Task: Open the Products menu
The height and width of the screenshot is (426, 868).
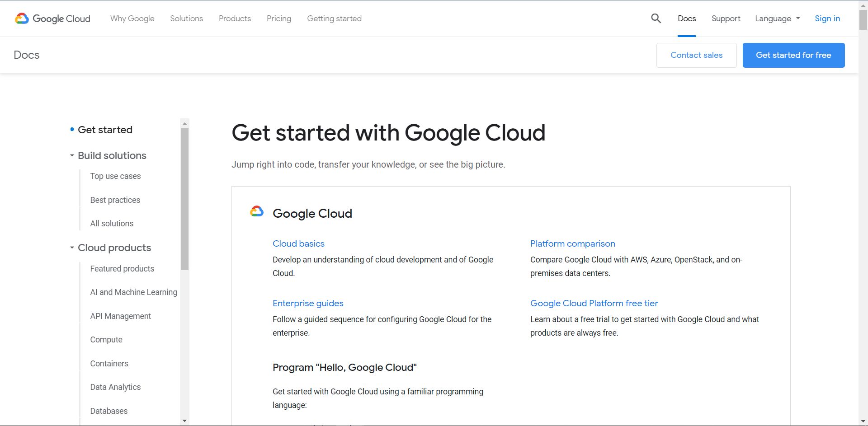Action: [x=235, y=19]
